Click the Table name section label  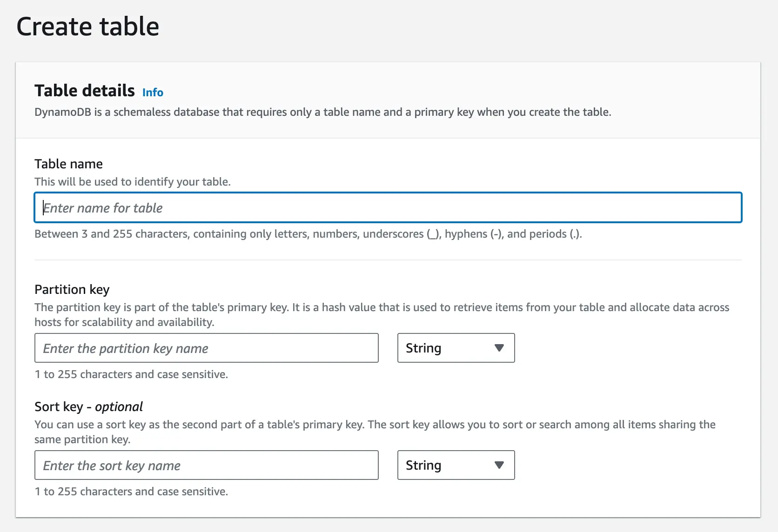pos(68,164)
